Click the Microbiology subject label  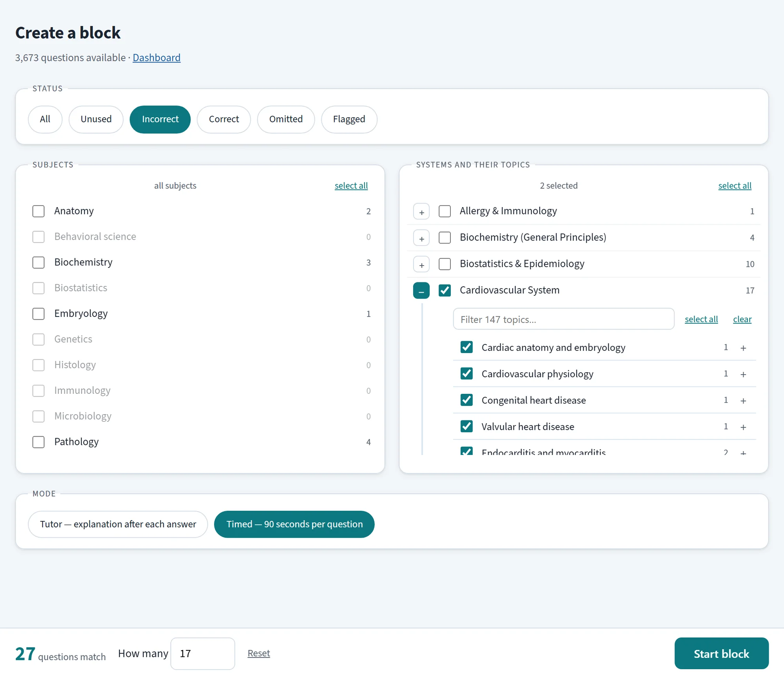click(83, 416)
